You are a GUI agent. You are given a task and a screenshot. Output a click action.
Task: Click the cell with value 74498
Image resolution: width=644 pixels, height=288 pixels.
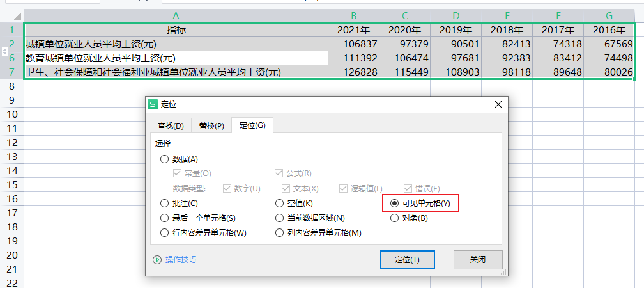609,58
